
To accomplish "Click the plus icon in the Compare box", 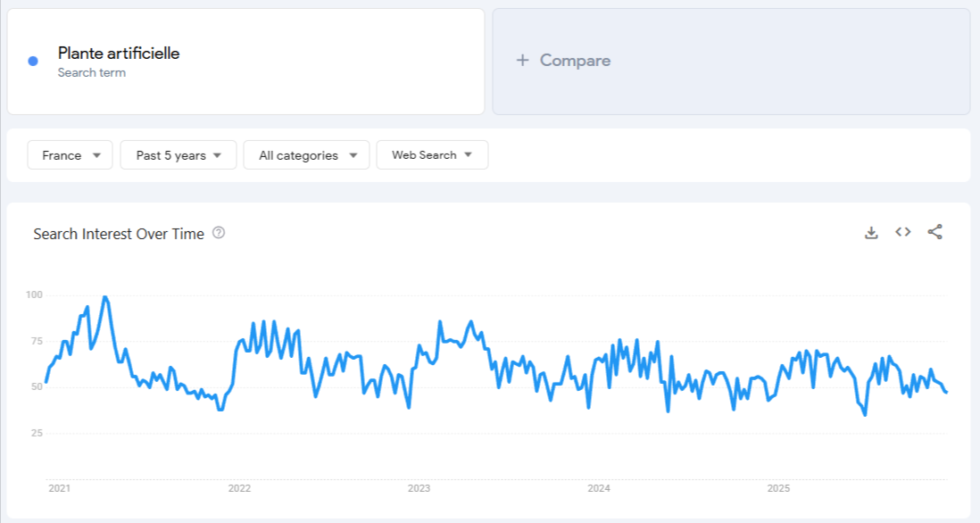I will coord(520,60).
